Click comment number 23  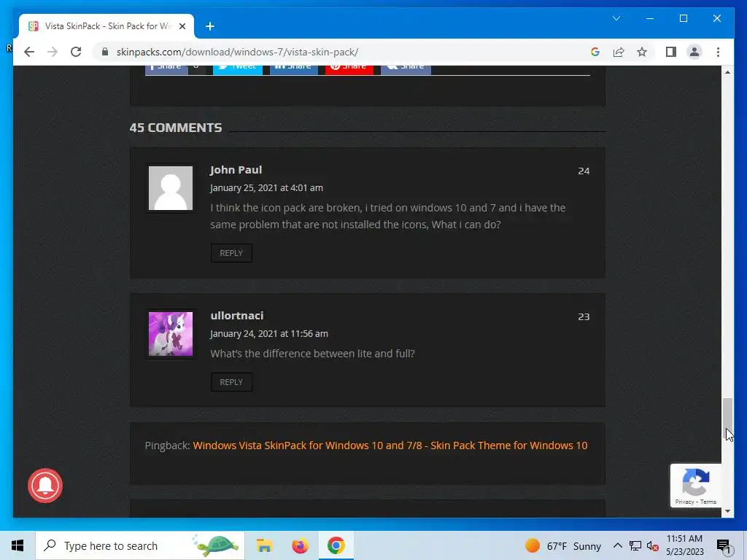584,316
